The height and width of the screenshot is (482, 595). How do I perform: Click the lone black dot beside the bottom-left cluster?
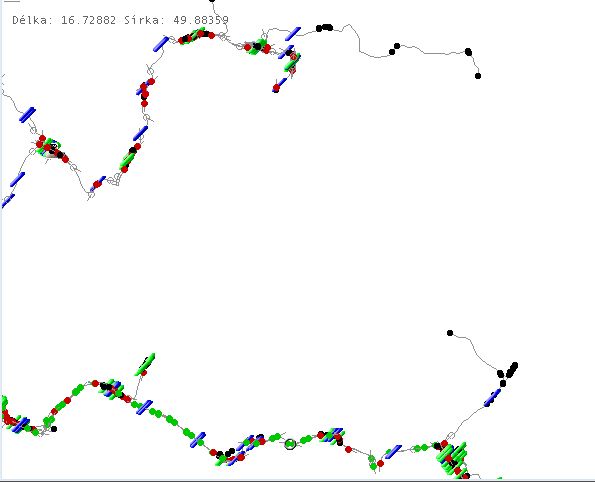click(54, 429)
